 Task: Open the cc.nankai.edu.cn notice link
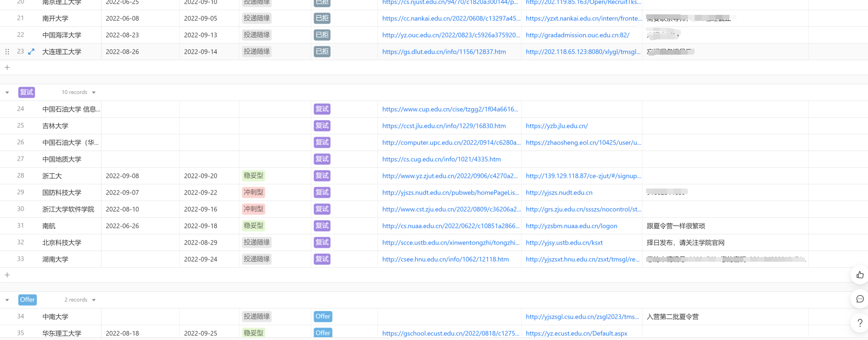click(x=451, y=19)
